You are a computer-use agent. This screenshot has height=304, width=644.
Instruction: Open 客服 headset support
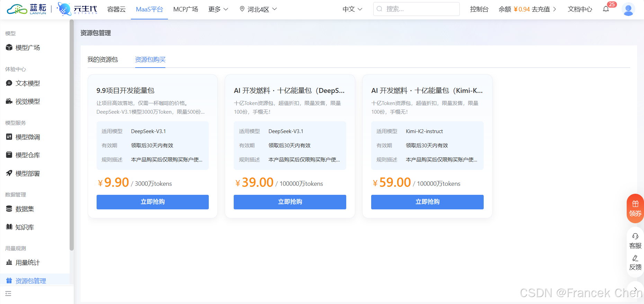click(x=635, y=241)
